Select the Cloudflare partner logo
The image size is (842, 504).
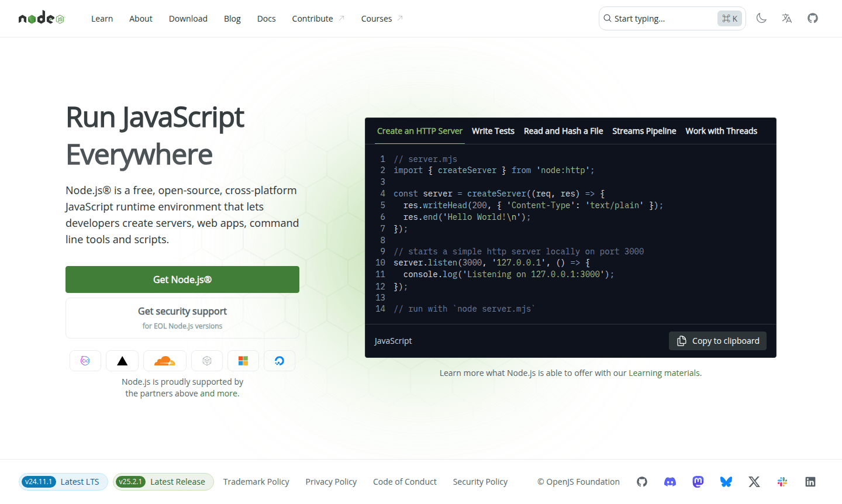pos(165,361)
